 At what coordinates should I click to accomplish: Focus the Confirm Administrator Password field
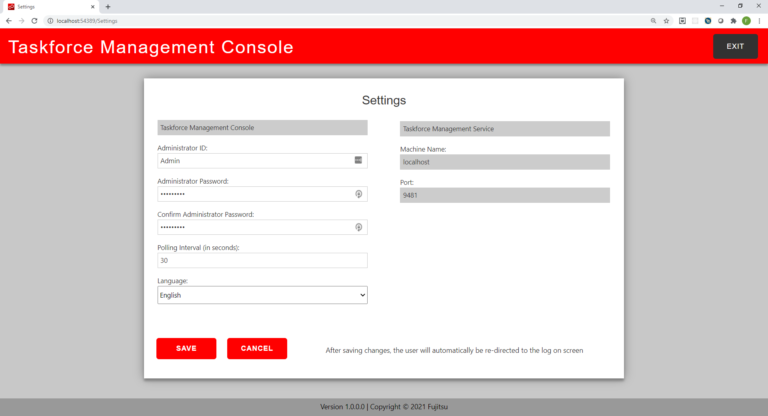pyautogui.click(x=262, y=227)
